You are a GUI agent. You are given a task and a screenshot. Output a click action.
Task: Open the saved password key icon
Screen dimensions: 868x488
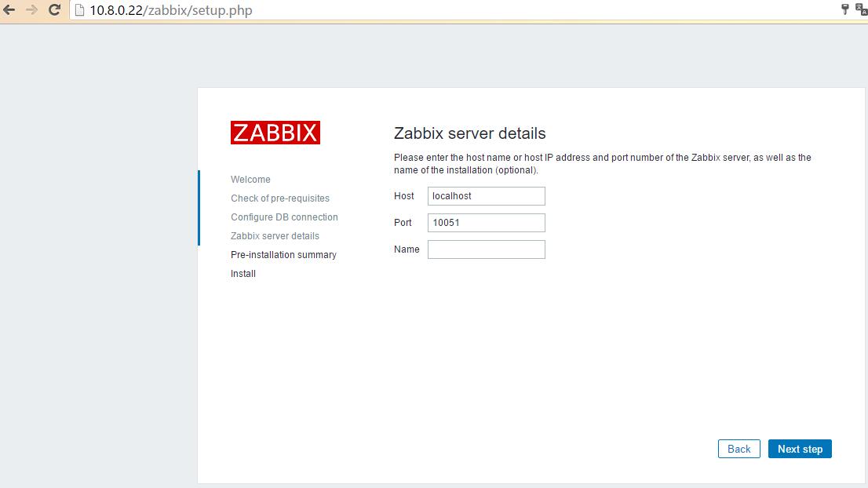[x=844, y=9]
